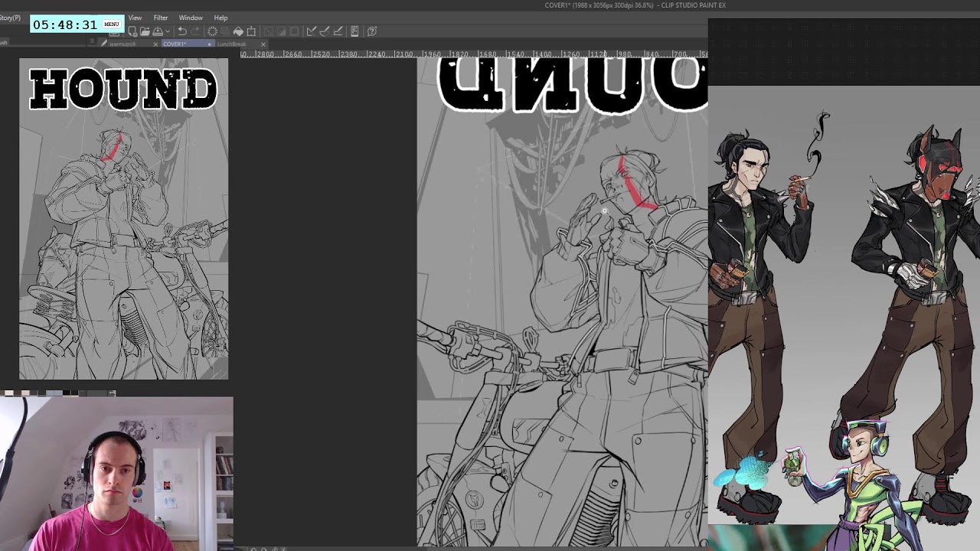Click the webcam overlay video
Screen dimensions: 980x551
pos(116,474)
